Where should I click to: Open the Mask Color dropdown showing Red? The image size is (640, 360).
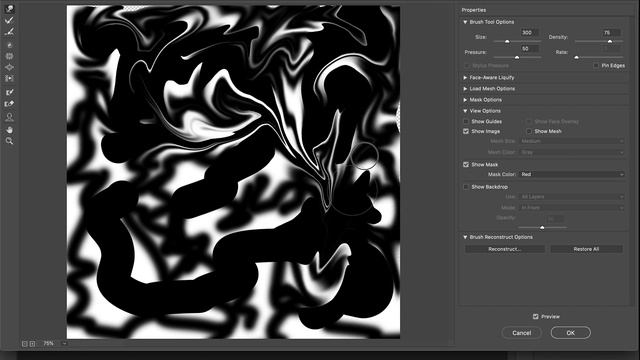[x=572, y=174]
